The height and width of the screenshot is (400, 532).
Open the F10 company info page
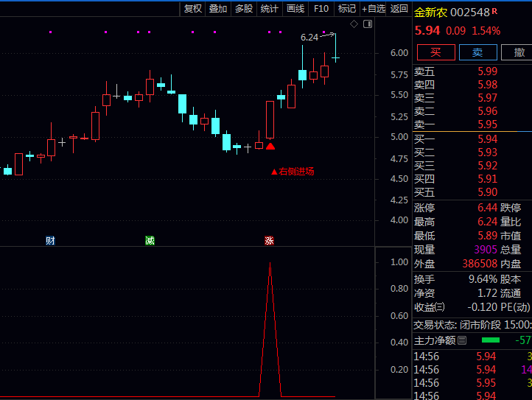(x=321, y=9)
